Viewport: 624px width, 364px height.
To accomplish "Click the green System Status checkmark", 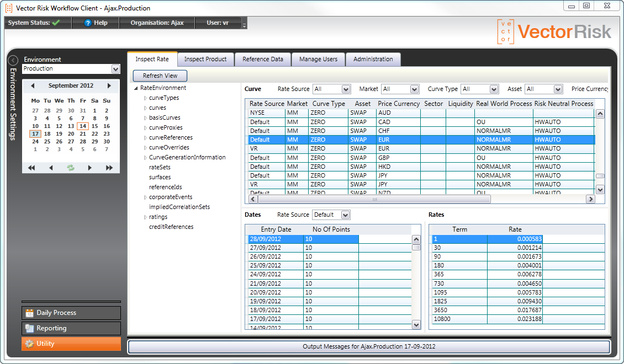I will (56, 23).
